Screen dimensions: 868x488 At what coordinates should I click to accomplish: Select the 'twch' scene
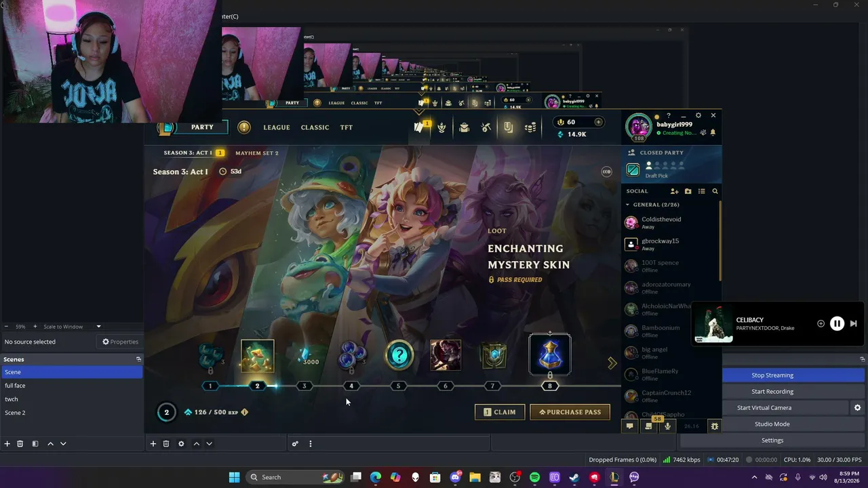(71, 399)
